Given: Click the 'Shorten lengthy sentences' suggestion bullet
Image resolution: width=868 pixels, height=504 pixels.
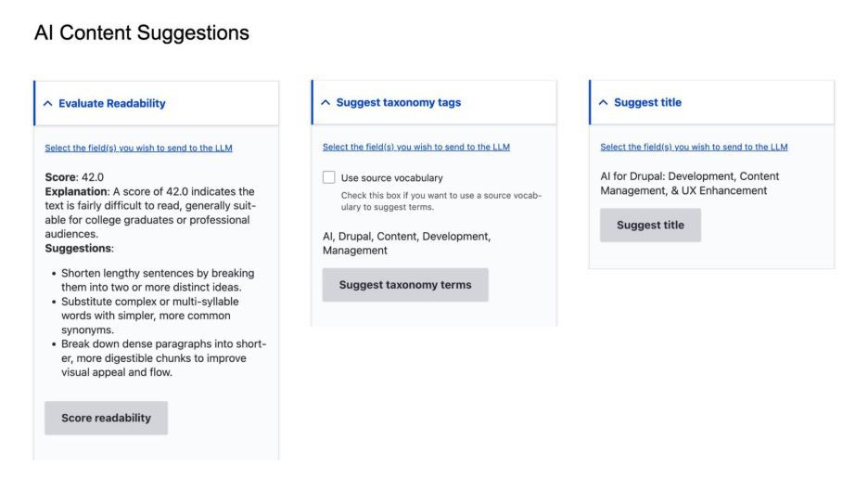Looking at the screenshot, I should coord(158,280).
